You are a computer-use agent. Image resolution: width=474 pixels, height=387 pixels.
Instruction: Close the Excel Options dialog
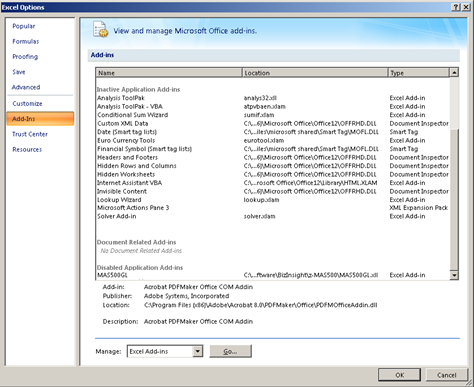tap(466, 7)
